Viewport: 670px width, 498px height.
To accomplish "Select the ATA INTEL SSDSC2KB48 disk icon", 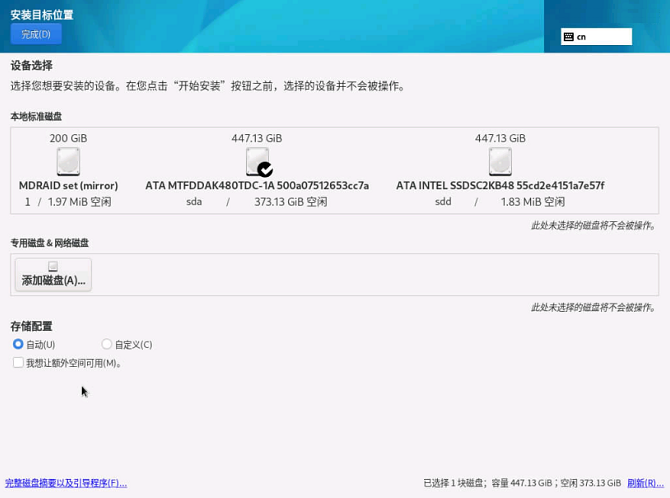I will click(500, 161).
